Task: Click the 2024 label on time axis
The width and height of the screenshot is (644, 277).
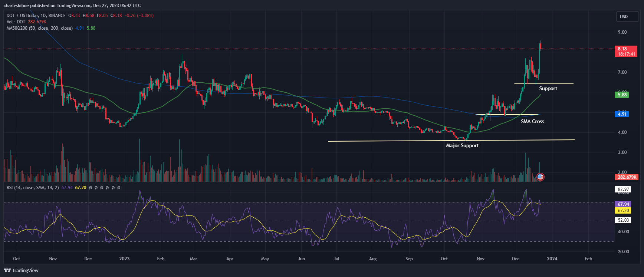Action: tap(552, 259)
